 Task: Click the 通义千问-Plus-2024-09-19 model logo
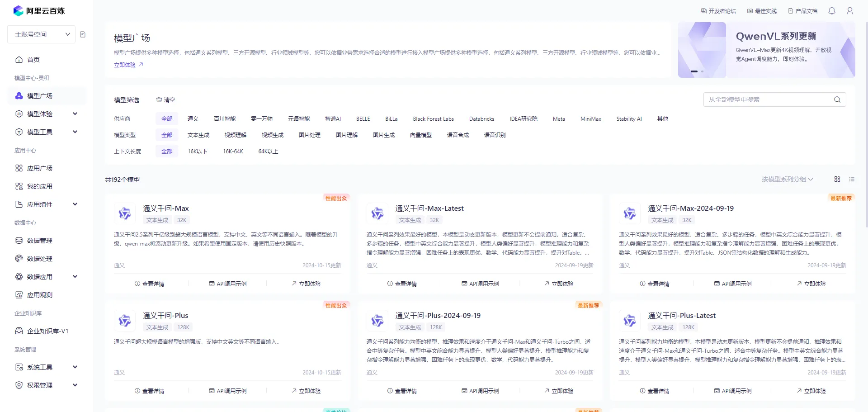pos(377,321)
